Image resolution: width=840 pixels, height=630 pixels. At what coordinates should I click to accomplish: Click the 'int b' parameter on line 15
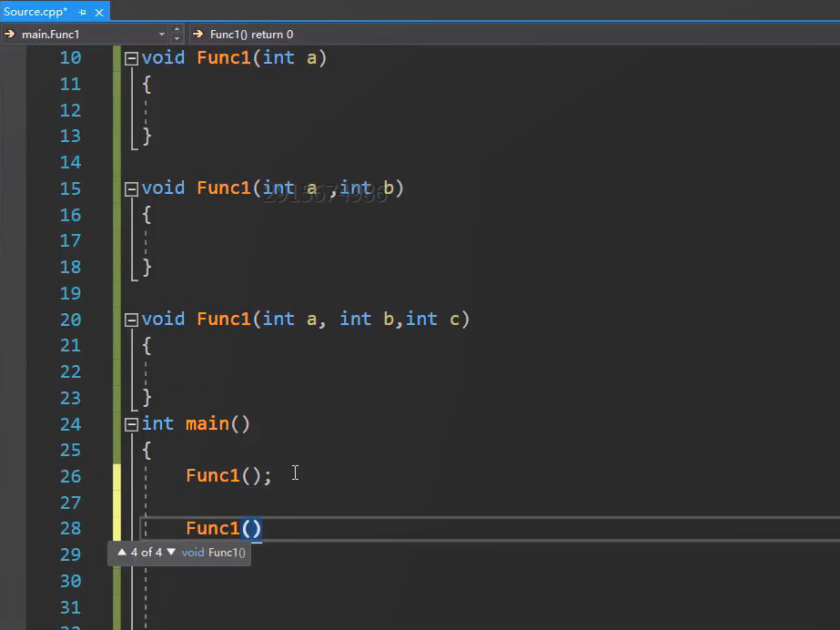pyautogui.click(x=367, y=188)
